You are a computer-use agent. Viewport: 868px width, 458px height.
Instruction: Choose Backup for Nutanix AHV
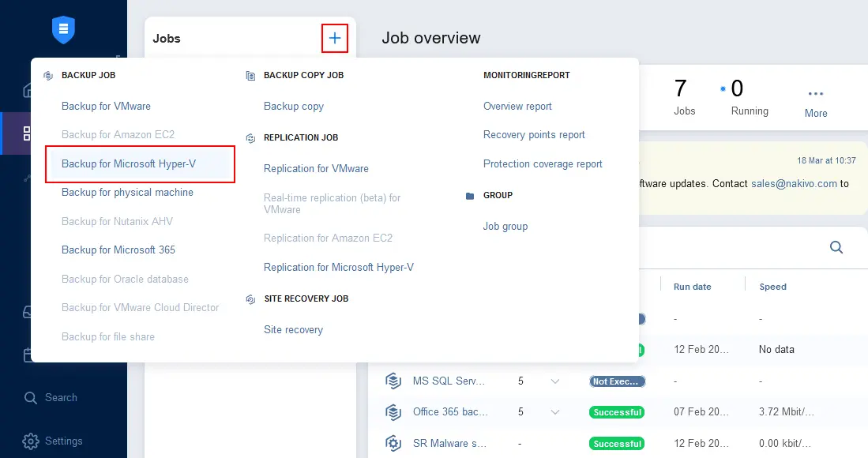pos(117,221)
